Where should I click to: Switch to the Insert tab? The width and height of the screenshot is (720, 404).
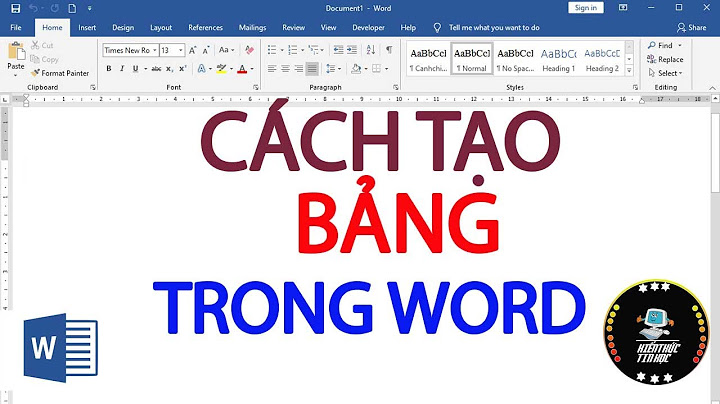point(87,28)
